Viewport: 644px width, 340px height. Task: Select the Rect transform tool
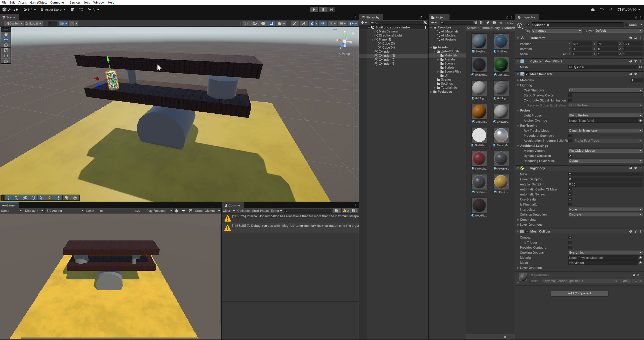(6, 55)
